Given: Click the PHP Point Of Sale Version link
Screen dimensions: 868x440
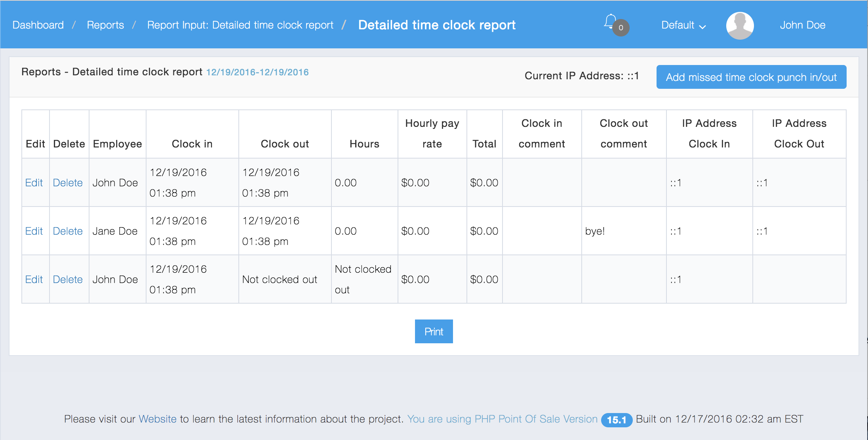Looking at the screenshot, I should tap(502, 419).
